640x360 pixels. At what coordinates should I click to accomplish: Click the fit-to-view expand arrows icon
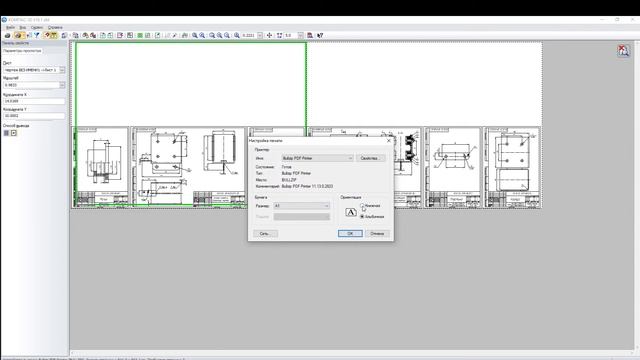280,36
